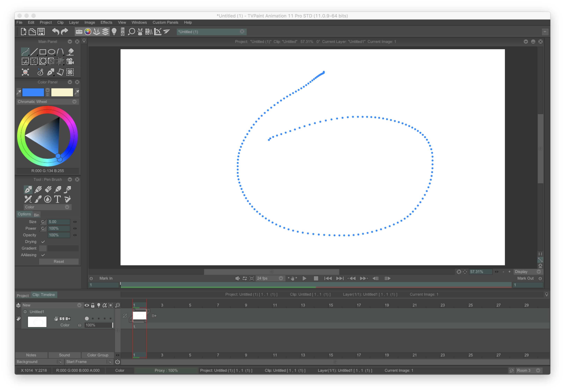The image size is (565, 392).
Task: Toggle the color wheel panel icon in toolbar
Action: pyautogui.click(x=88, y=32)
